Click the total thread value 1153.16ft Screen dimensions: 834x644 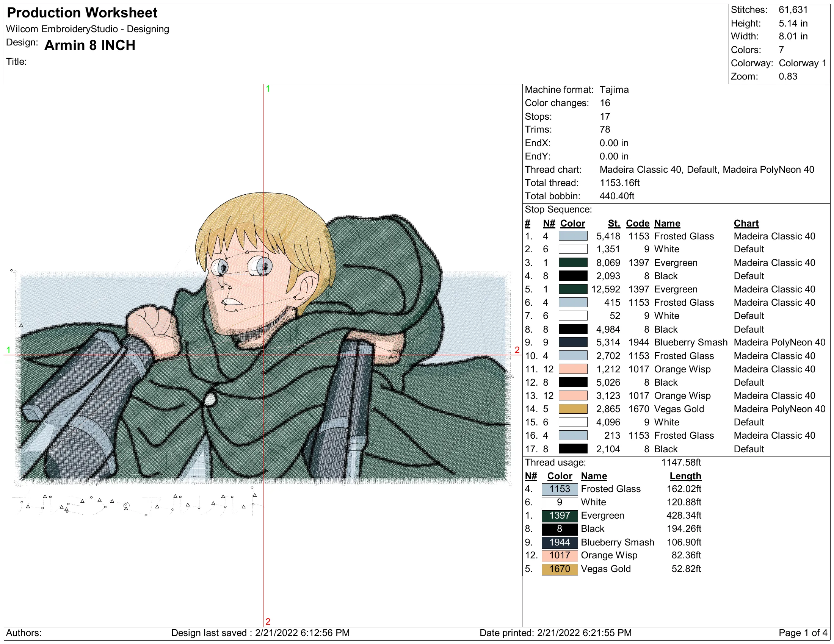619,183
